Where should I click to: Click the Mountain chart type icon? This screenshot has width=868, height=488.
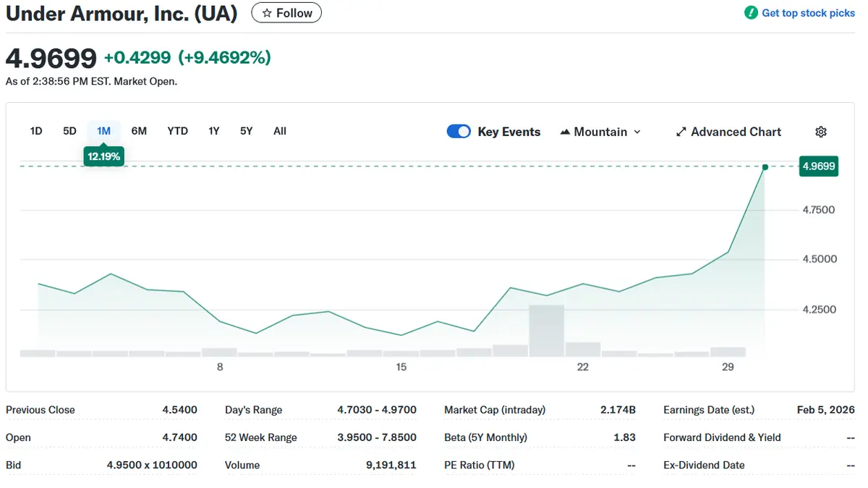click(x=565, y=132)
